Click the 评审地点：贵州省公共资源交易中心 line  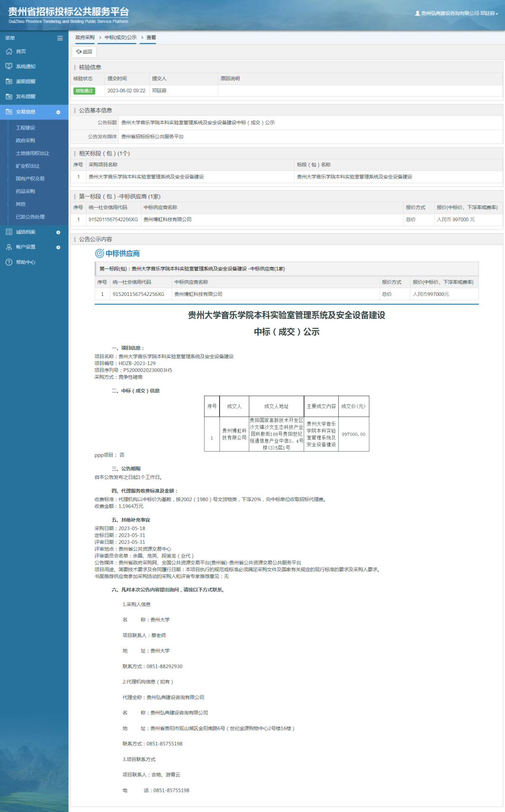[133, 549]
